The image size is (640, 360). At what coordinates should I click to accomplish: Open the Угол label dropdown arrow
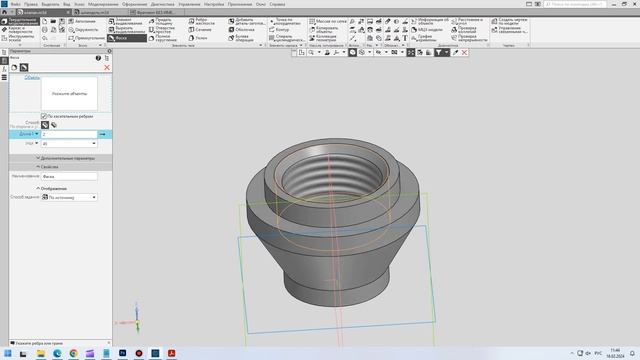click(x=37, y=143)
